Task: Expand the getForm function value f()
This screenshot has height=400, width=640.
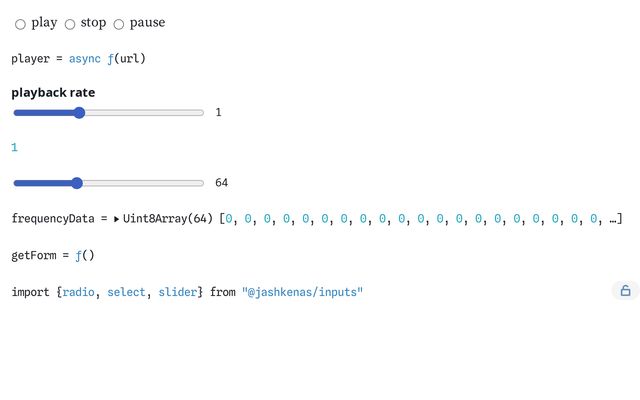Action: [x=85, y=256]
